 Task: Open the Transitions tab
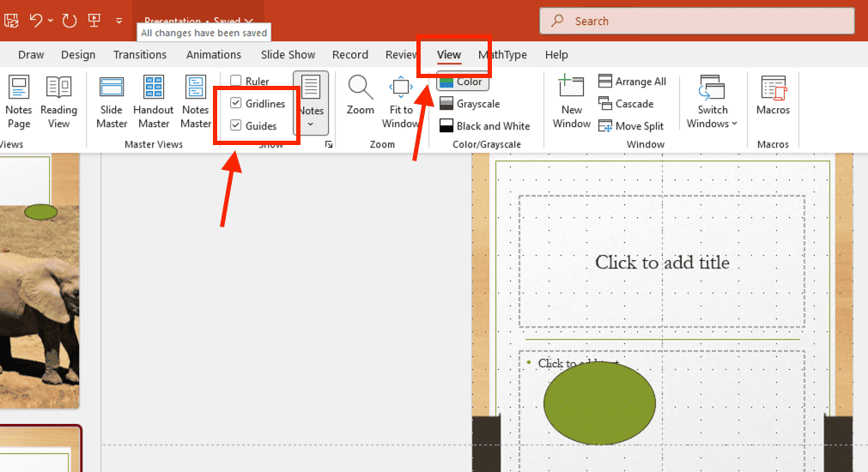tap(140, 55)
